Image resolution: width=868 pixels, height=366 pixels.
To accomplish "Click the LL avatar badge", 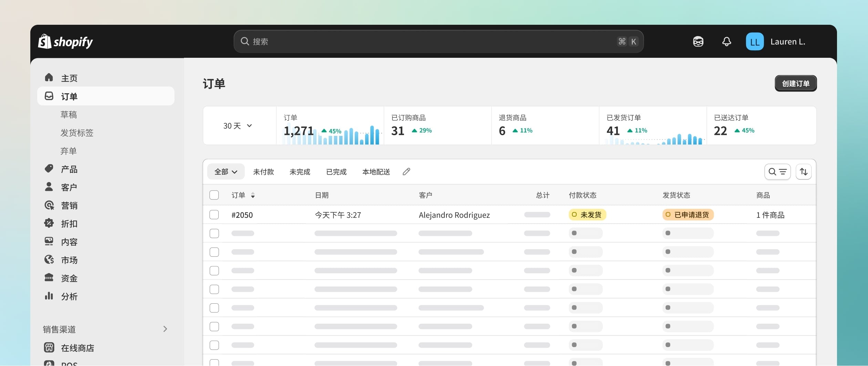I will (x=755, y=42).
